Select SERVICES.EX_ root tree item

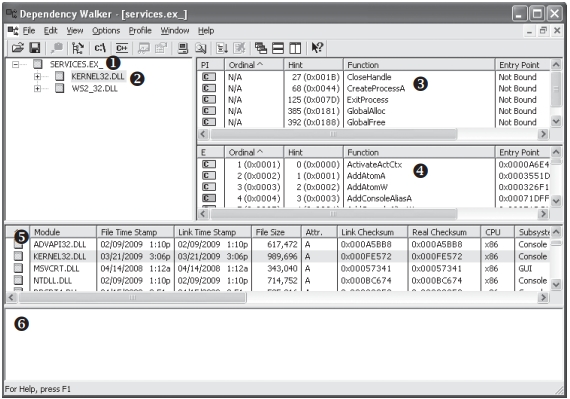coord(76,64)
